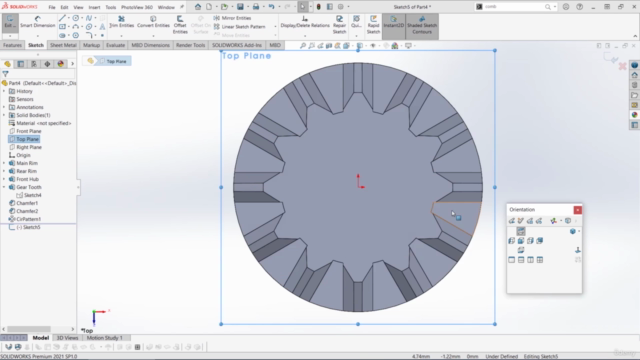Click the Bottom view cube in Orientation
The width and height of the screenshot is (640, 360).
click(x=521, y=250)
